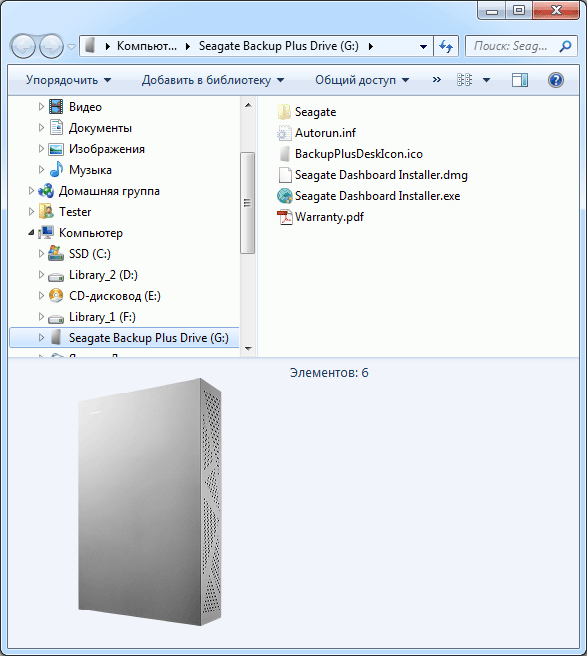The image size is (587, 656).
Task: Expand the Музыка library node
Action: pyautogui.click(x=41, y=169)
